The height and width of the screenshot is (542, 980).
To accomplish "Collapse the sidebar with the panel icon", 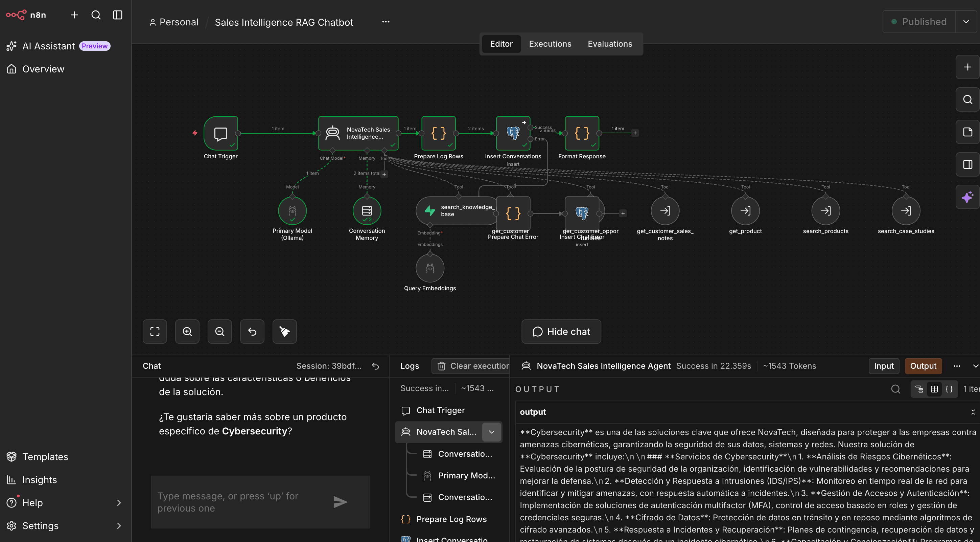I will (118, 15).
